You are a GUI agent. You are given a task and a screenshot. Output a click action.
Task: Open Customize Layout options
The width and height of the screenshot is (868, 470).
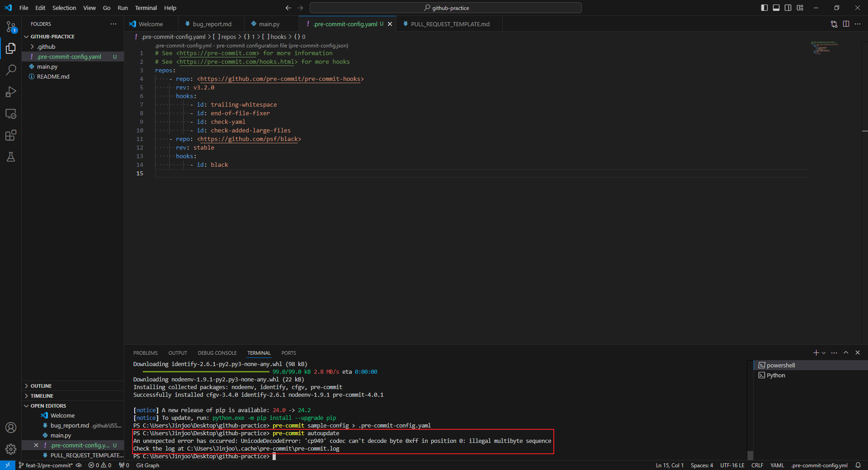[800, 8]
